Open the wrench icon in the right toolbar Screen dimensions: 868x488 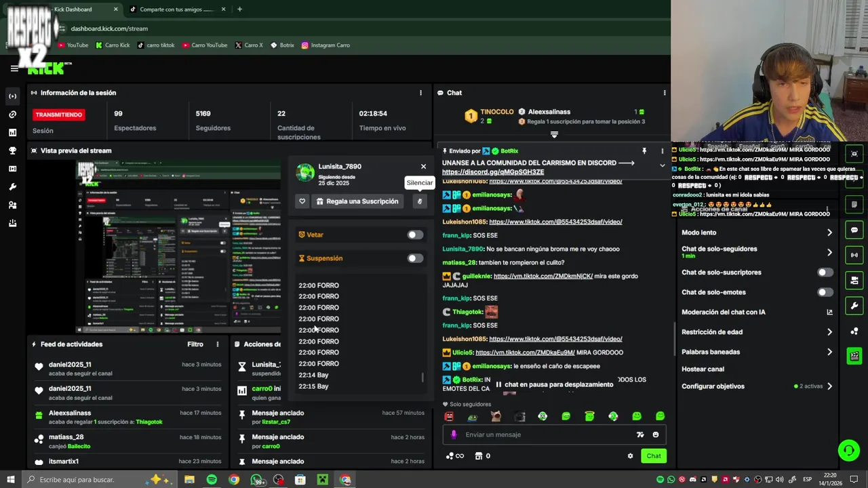[854, 306]
